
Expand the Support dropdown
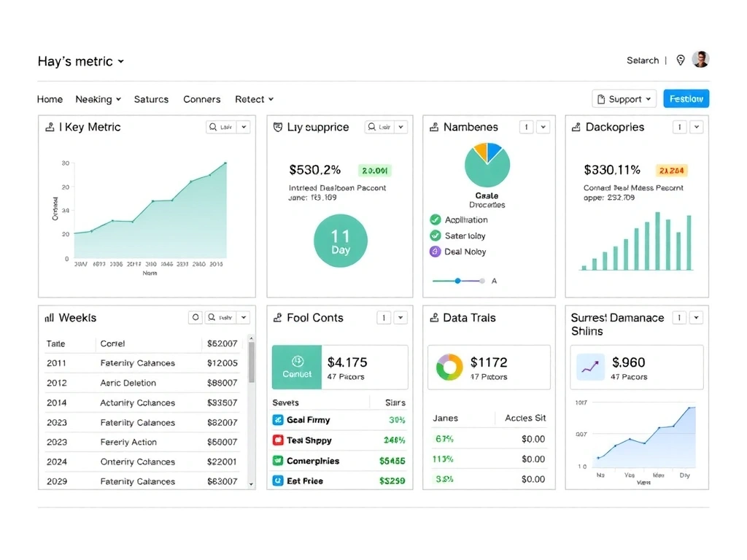click(x=624, y=98)
